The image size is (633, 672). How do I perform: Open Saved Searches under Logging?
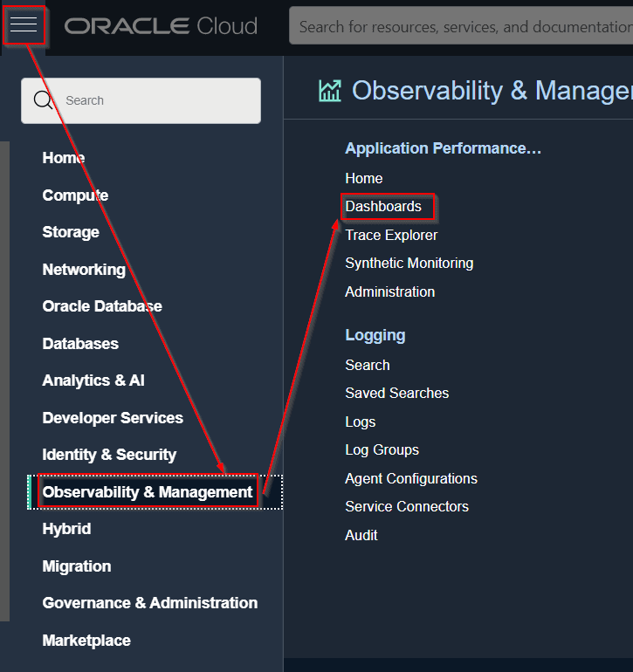(396, 393)
